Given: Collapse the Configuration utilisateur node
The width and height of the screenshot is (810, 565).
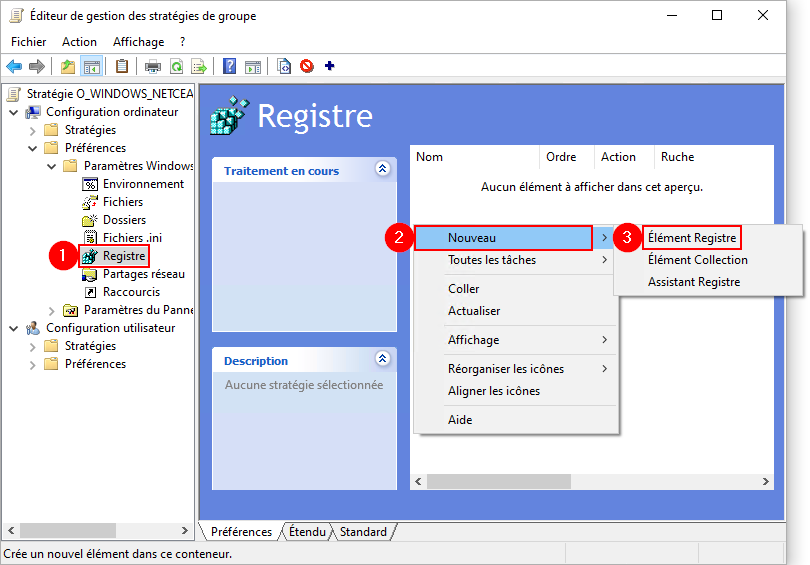Looking at the screenshot, I should point(14,328).
